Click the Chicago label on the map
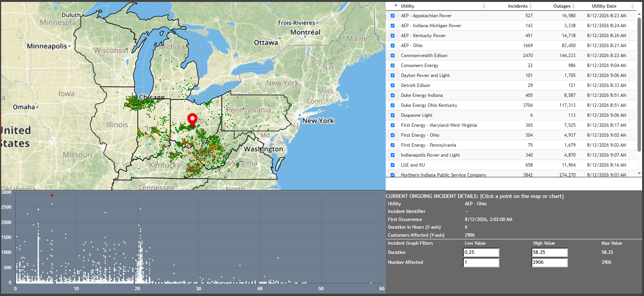This screenshot has width=644, height=296. [x=152, y=97]
